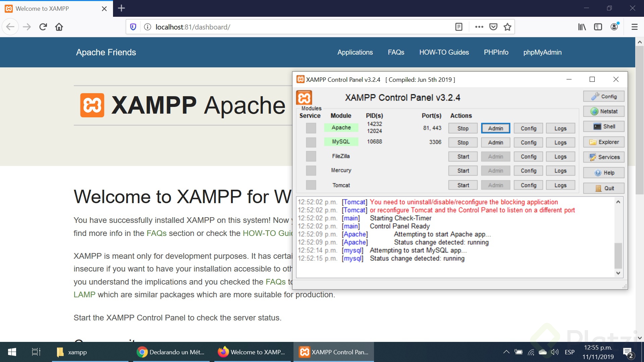Stop the MySQL module
The width and height of the screenshot is (644, 362).
coord(463,142)
